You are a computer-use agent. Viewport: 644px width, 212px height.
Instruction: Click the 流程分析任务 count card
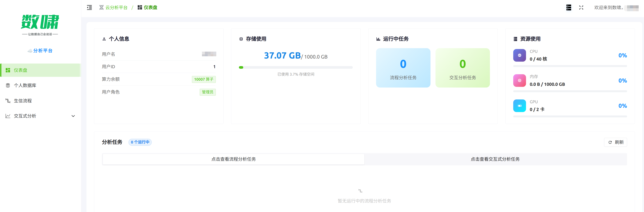tap(403, 68)
